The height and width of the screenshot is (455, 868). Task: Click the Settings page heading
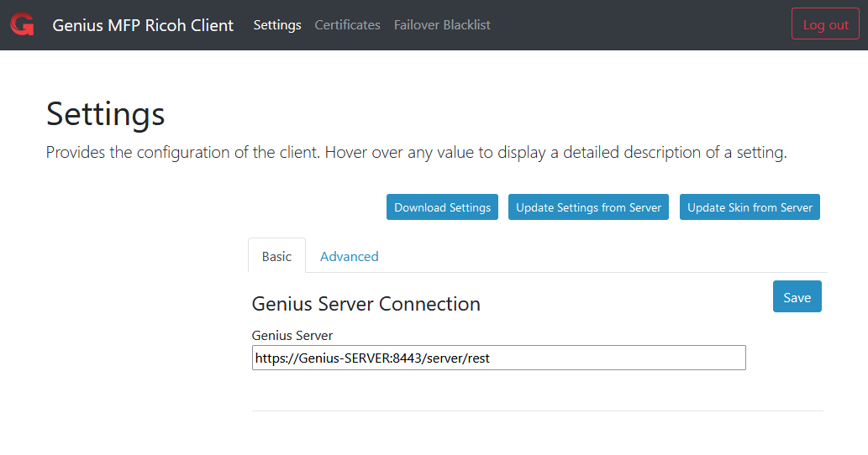click(105, 114)
